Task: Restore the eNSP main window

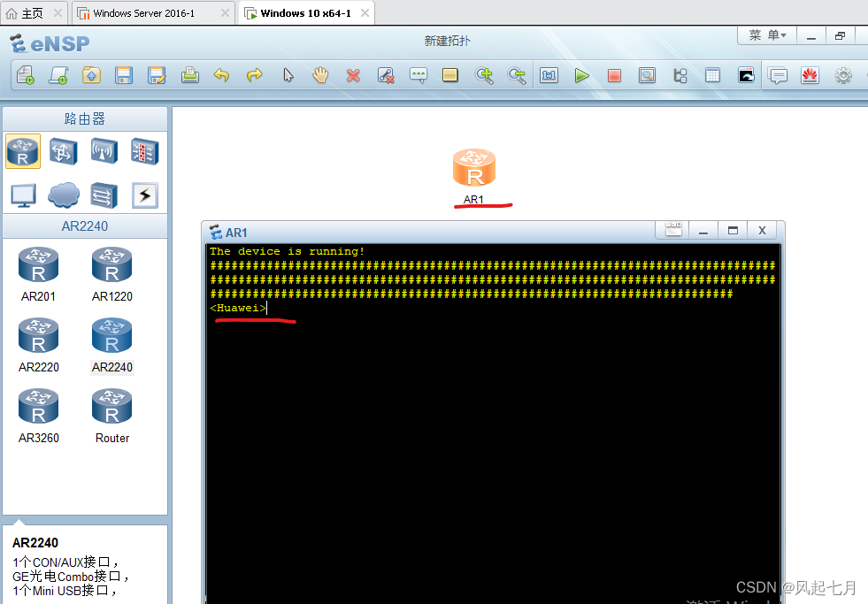Action: (841, 36)
